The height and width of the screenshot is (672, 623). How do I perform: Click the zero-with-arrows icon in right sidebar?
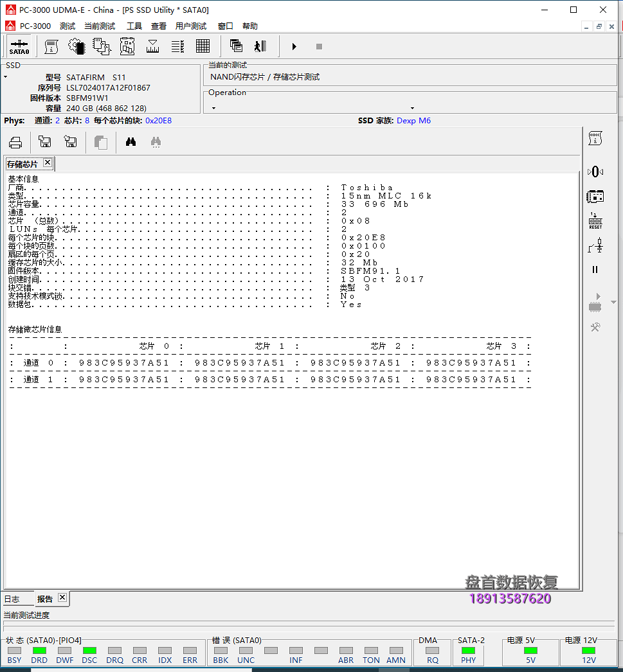pos(595,172)
